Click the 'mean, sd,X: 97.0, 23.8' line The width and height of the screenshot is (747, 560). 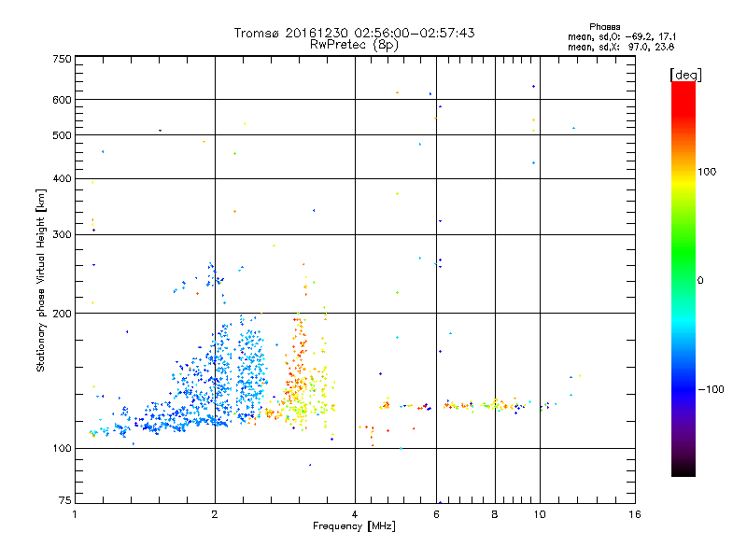pos(621,48)
